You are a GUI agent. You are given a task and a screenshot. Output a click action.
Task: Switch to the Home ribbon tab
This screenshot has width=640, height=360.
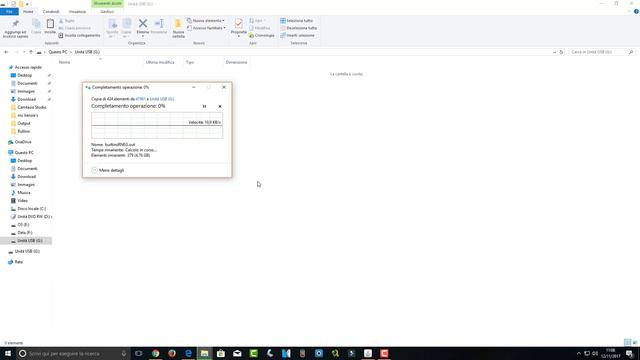pos(28,11)
